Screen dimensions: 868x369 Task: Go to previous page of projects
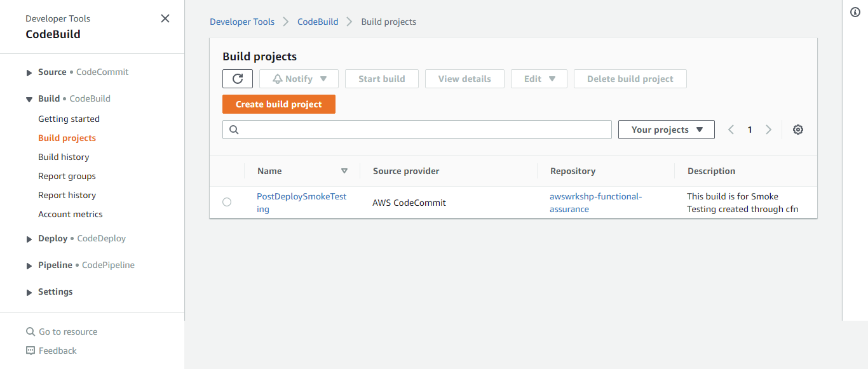pyautogui.click(x=731, y=130)
